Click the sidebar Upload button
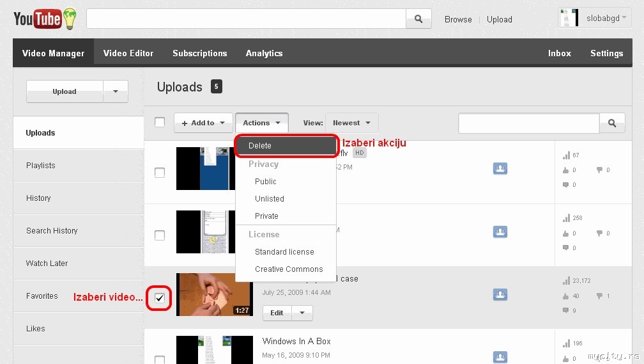 tap(65, 91)
